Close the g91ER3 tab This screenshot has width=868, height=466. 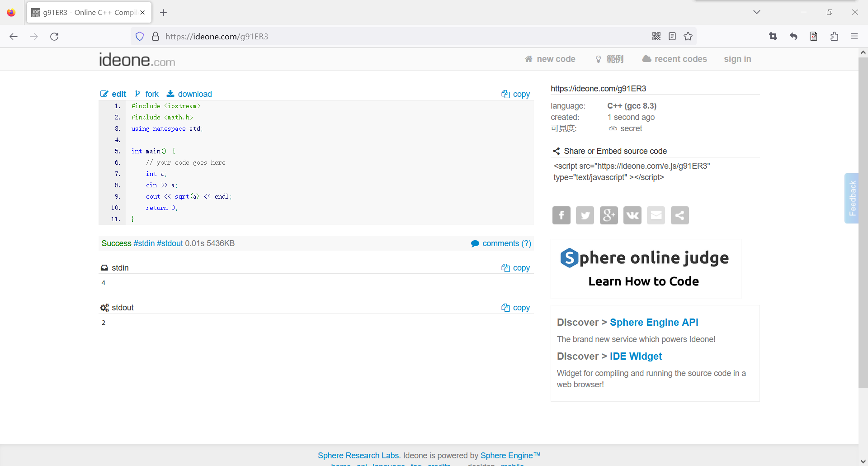click(142, 13)
